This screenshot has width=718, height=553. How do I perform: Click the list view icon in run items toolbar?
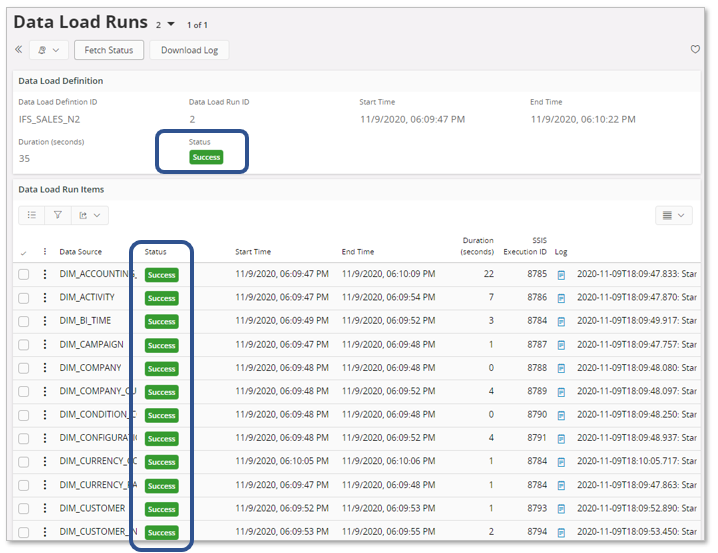[x=31, y=215]
